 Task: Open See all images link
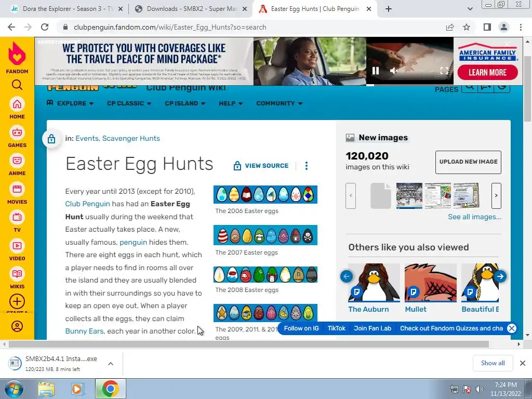coord(474,217)
